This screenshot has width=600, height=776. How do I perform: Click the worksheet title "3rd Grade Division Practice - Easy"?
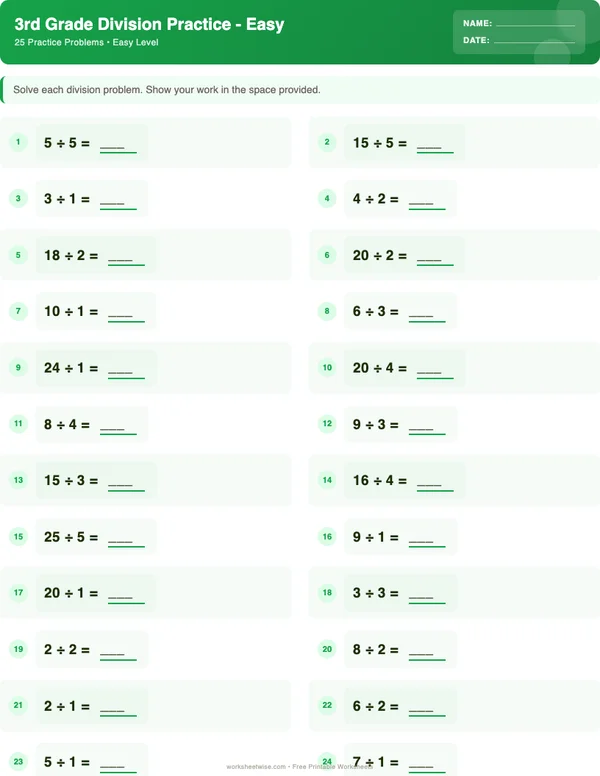(150, 24)
